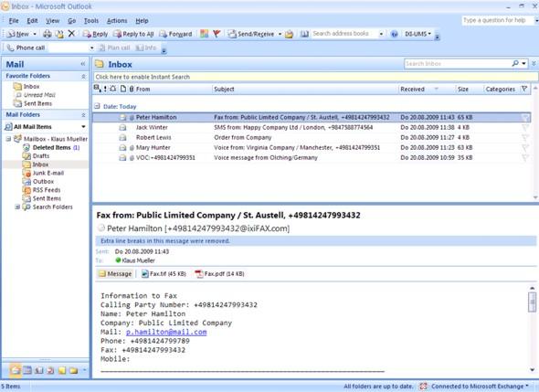Image resolution: width=539 pixels, height=392 pixels.
Task: Toggle the follow-up flag on Robert Lewis's message
Action: point(525,138)
